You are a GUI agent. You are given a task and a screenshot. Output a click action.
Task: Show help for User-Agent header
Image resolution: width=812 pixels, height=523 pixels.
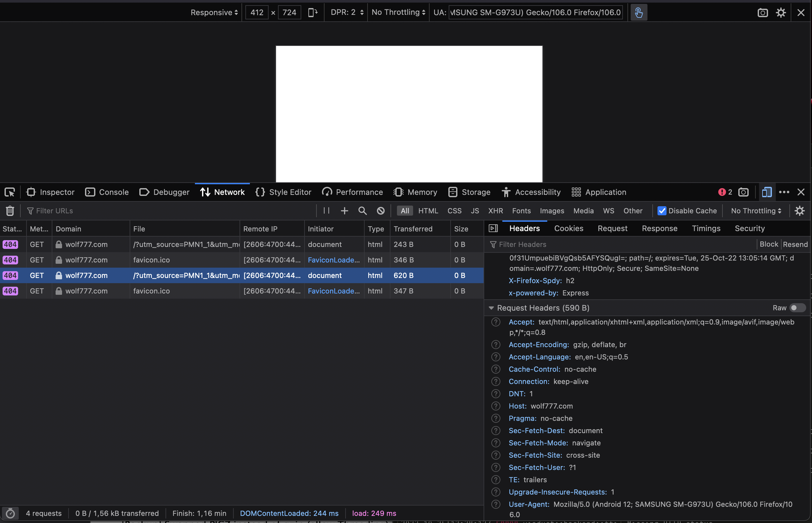click(x=496, y=504)
